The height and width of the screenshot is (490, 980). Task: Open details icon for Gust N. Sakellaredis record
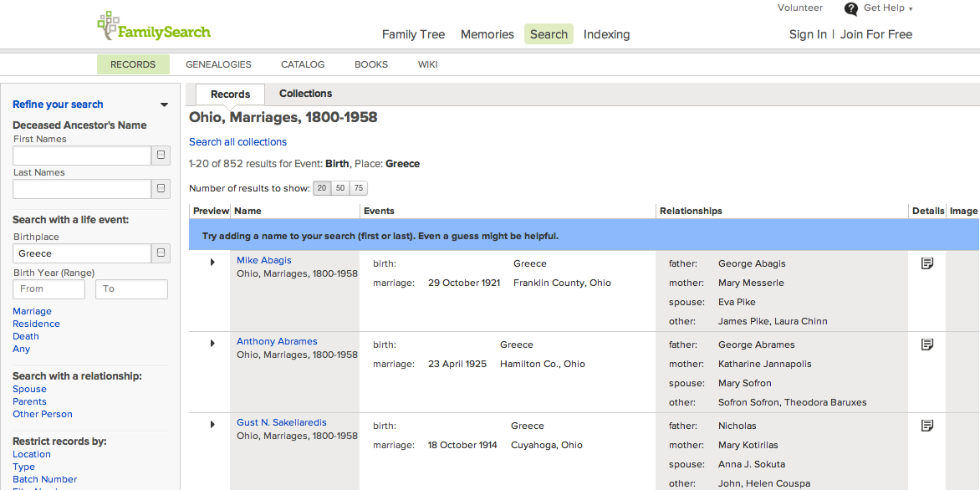tap(926, 426)
